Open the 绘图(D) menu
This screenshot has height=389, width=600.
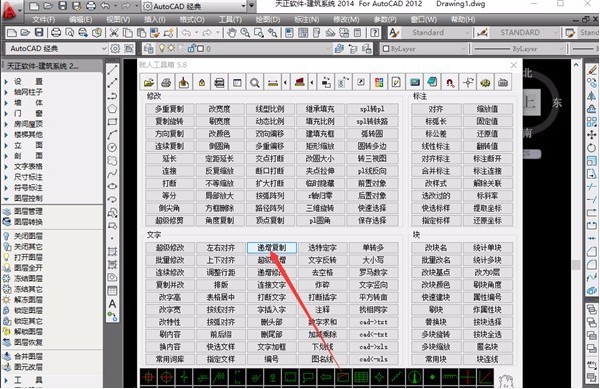267,19
